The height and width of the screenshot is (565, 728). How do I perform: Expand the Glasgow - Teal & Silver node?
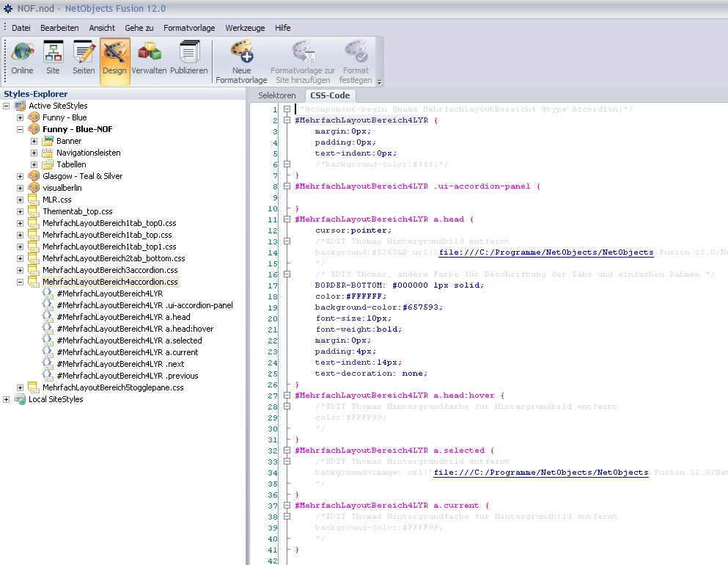[20, 176]
